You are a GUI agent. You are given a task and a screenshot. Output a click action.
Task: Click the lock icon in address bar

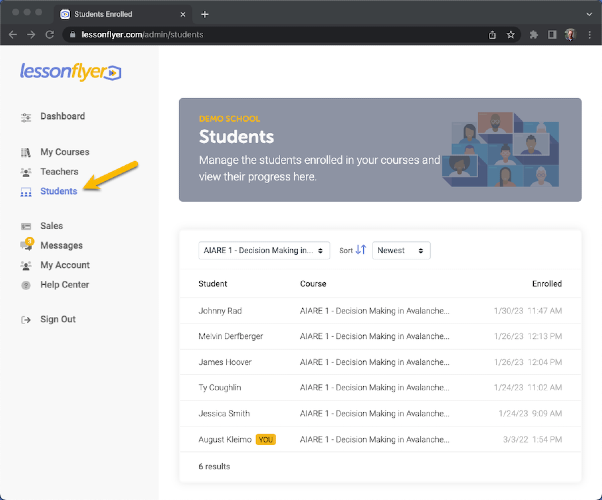click(73, 35)
